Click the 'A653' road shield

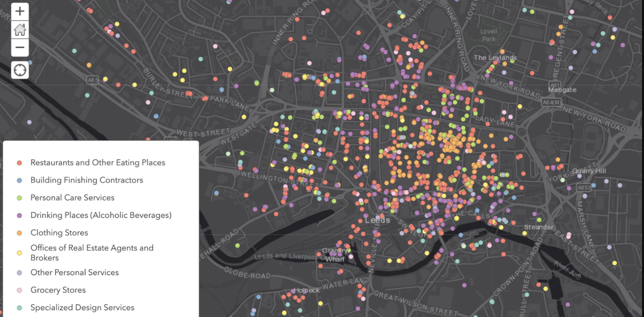pos(584,188)
